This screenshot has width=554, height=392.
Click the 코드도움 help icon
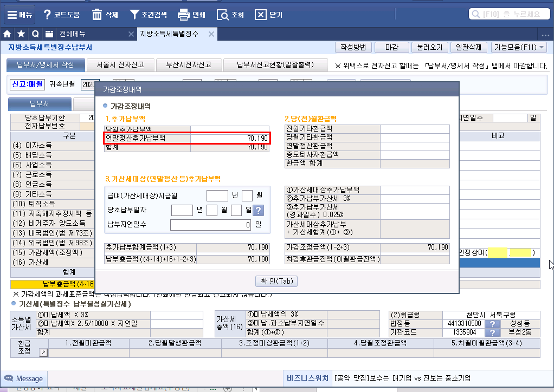click(x=48, y=15)
